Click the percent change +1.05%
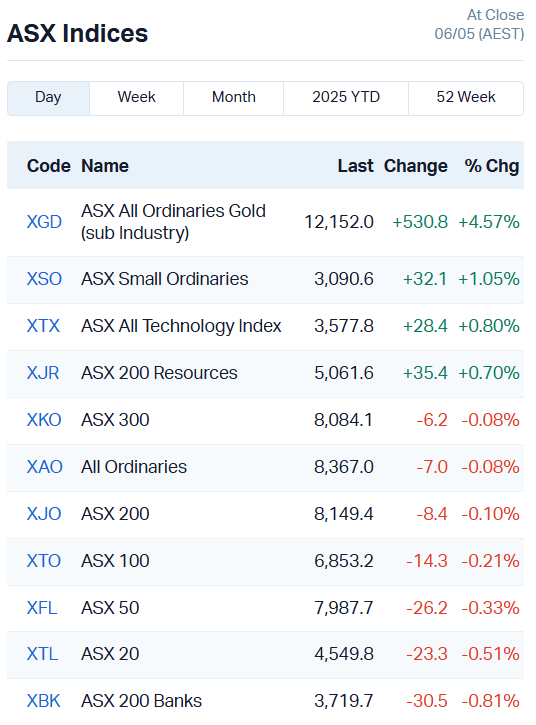536x725 pixels. click(x=488, y=279)
